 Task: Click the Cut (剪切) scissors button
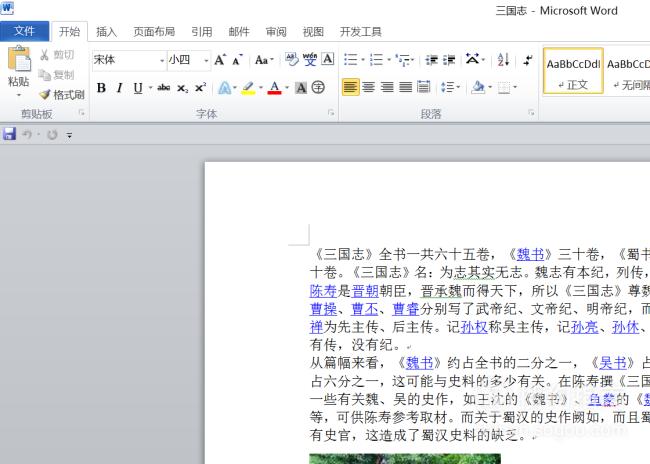[x=57, y=55]
